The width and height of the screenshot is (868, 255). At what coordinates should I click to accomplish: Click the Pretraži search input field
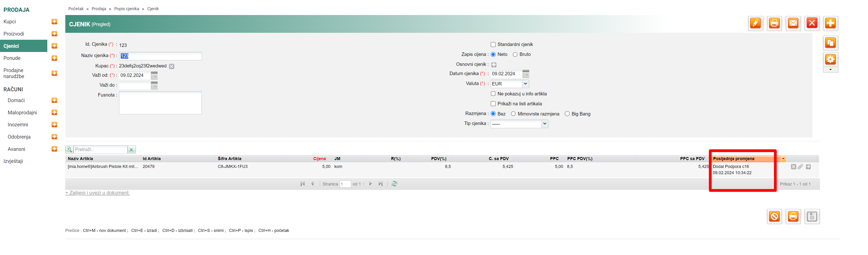(x=100, y=149)
